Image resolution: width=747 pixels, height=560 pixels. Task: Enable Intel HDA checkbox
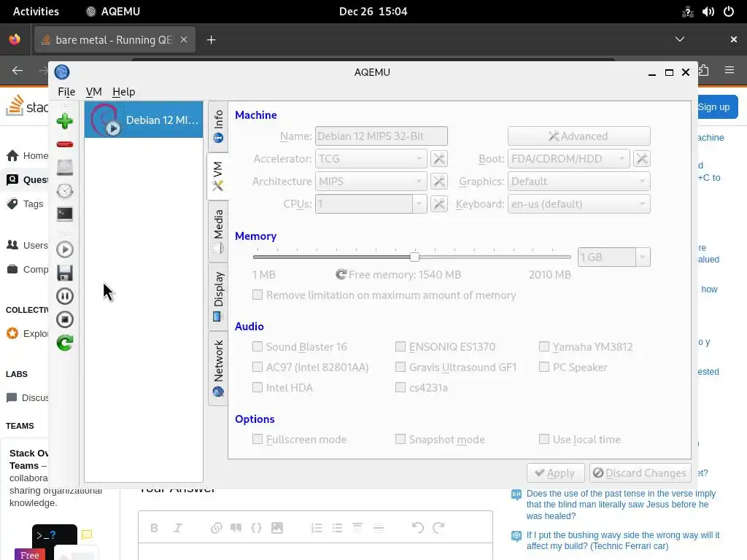click(x=258, y=387)
